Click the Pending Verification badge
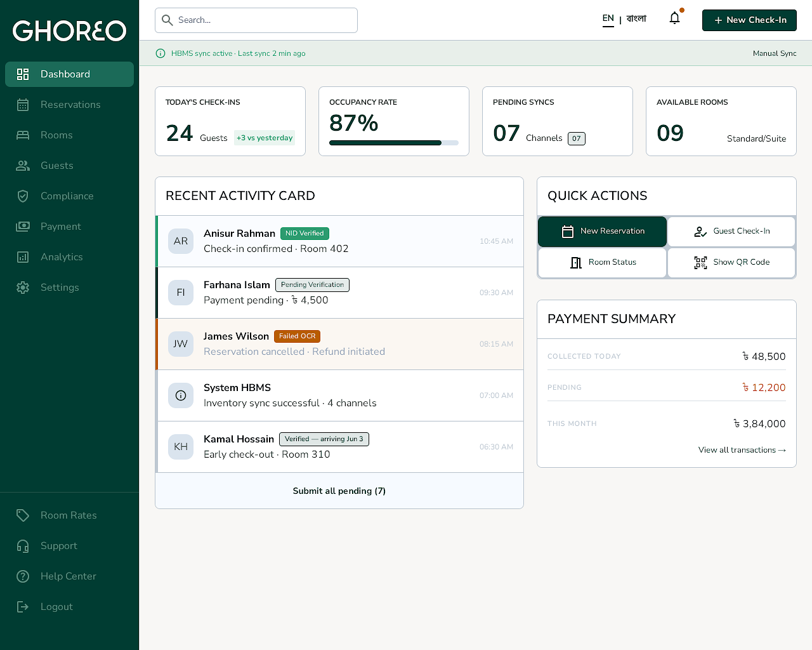The height and width of the screenshot is (650, 812). click(312, 285)
